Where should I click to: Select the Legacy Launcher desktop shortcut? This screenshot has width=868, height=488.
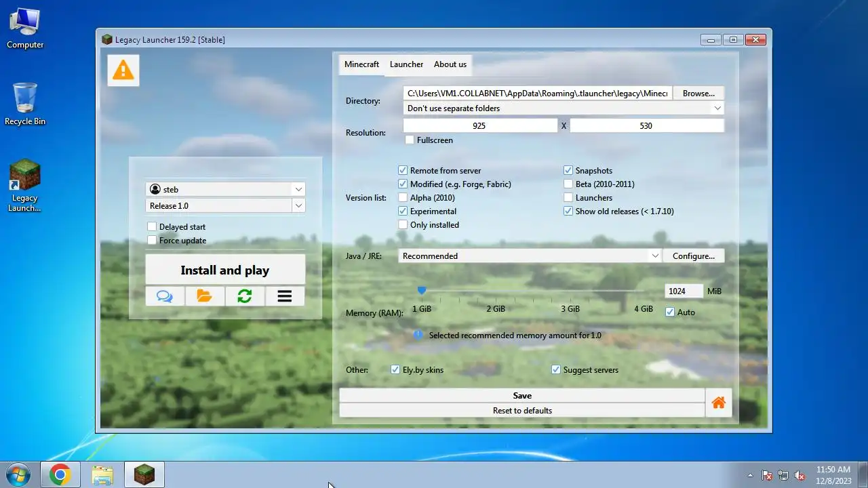[x=25, y=186]
